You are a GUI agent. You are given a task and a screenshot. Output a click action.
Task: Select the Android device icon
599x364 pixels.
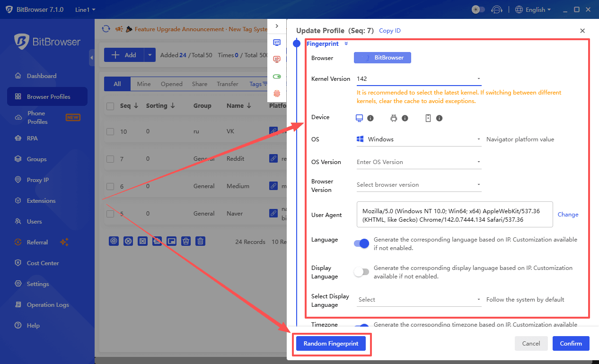(393, 118)
